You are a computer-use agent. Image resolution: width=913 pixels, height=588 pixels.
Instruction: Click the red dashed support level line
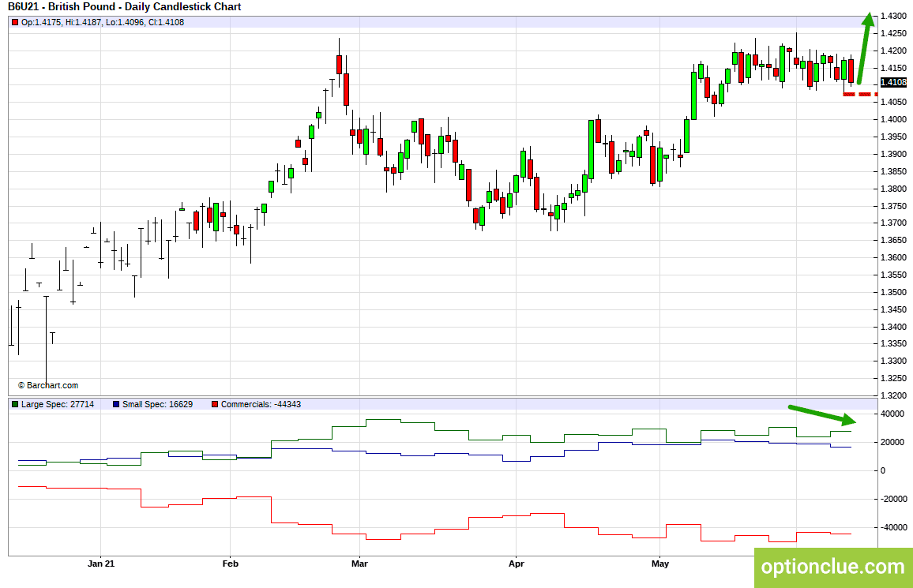coord(860,94)
